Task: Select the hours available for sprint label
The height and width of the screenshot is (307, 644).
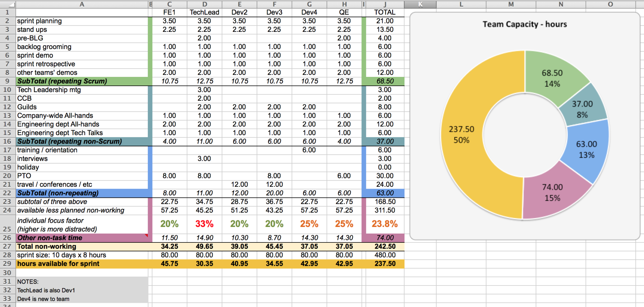Action: click(58, 264)
